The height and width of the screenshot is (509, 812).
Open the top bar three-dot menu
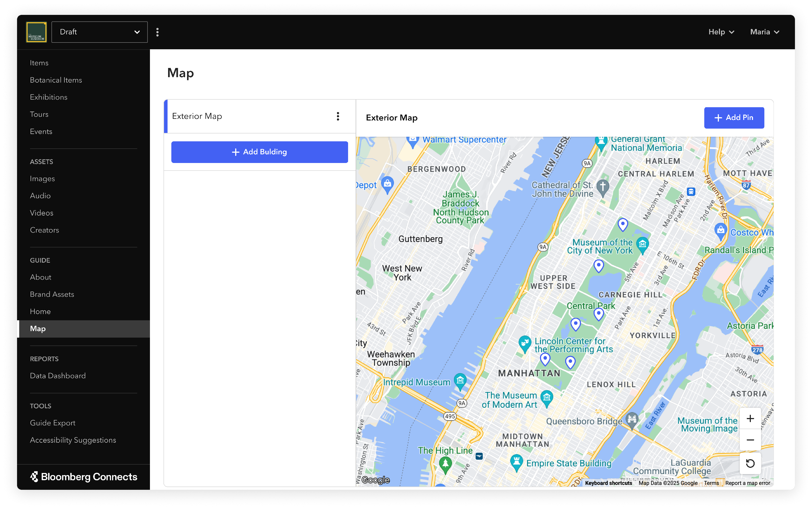[158, 32]
